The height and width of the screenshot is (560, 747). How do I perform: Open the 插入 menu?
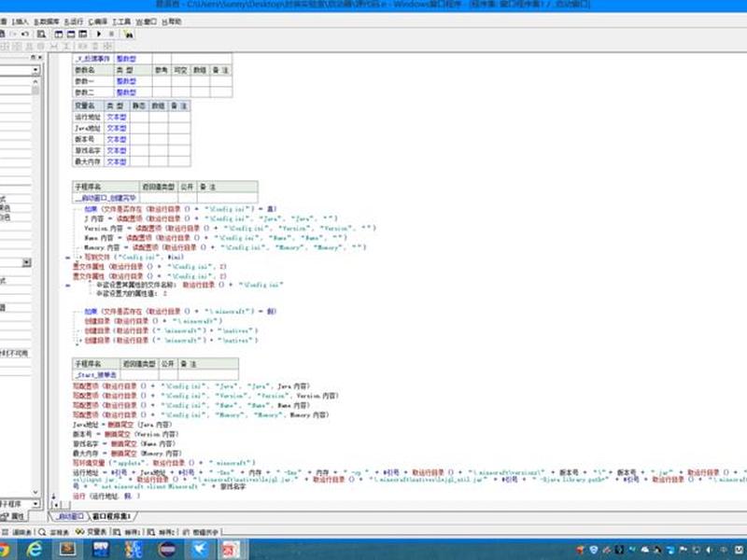coord(20,21)
